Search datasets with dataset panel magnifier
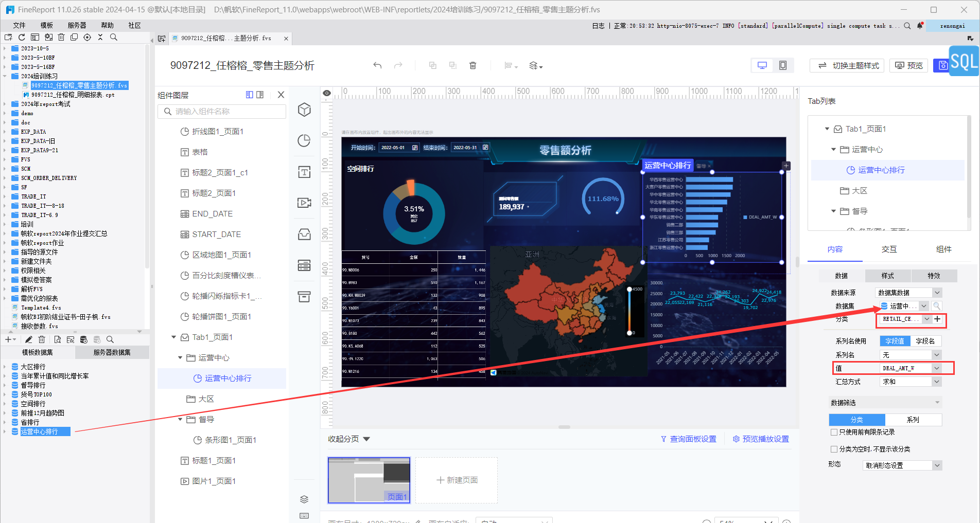 point(110,339)
